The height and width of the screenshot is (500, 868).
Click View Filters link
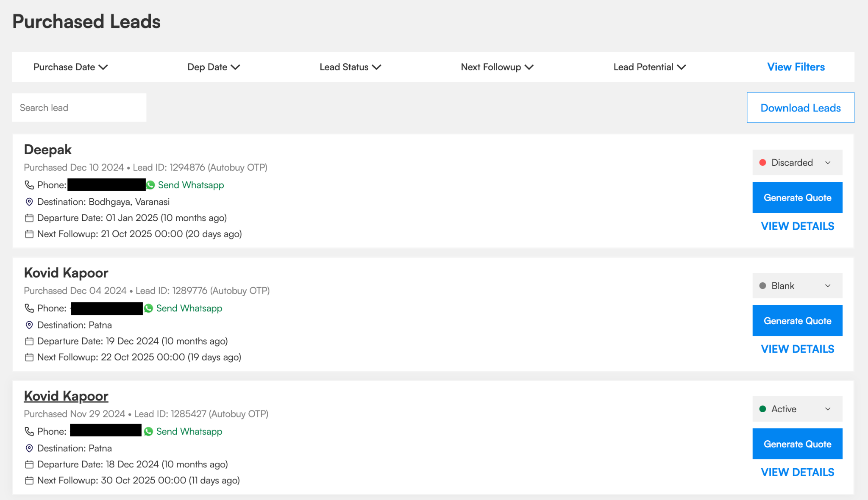[x=796, y=67]
